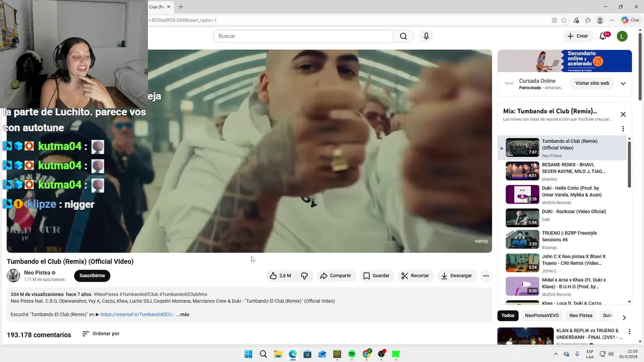This screenshot has height=362, width=644.
Task: Select the Todos filter chip
Action: (508, 316)
